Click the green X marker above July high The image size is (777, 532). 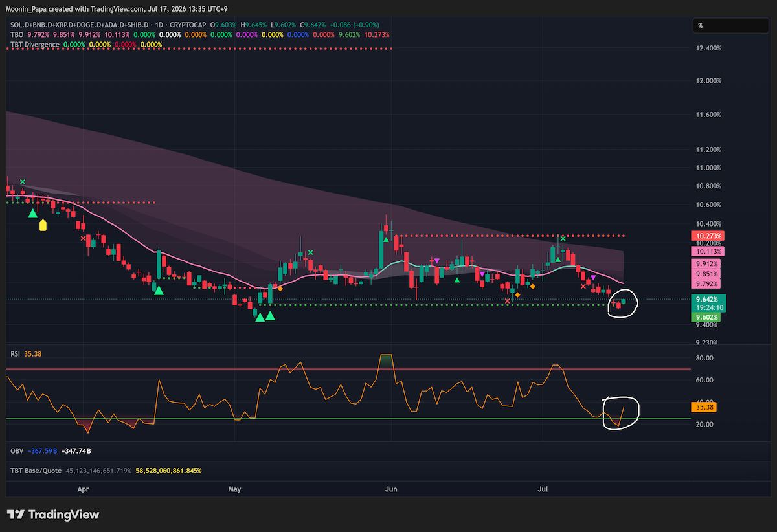[563, 238]
